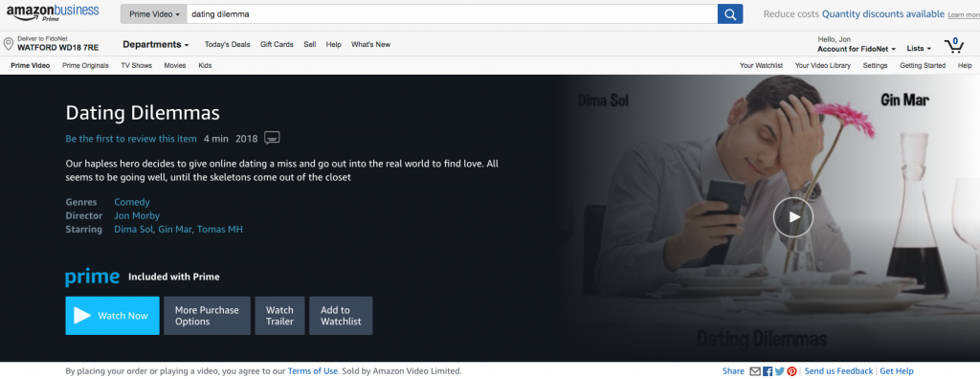The width and height of the screenshot is (980, 379).
Task: Click the magnifier search button
Action: (x=730, y=13)
